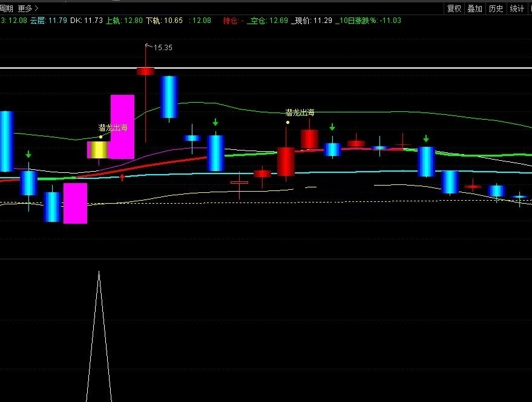This screenshot has width=532, height=402.
Task: Click the _10日涨跌%: -11.03 value
Action: coord(368,21)
